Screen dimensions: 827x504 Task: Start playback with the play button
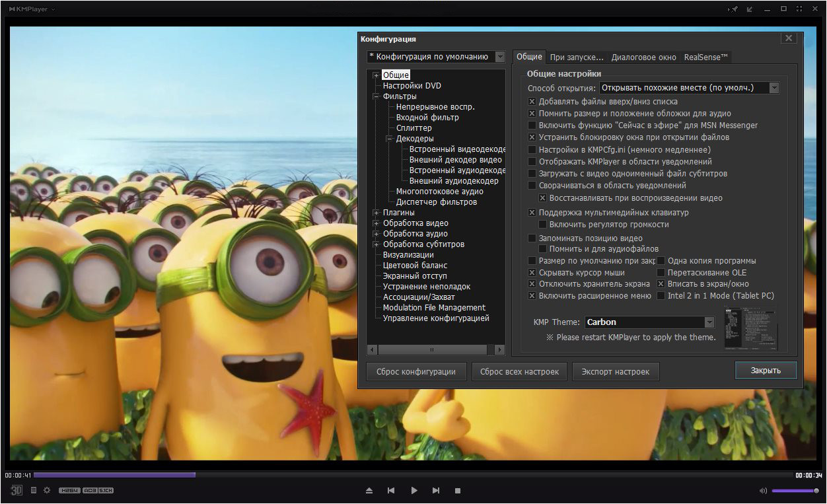pyautogui.click(x=414, y=491)
